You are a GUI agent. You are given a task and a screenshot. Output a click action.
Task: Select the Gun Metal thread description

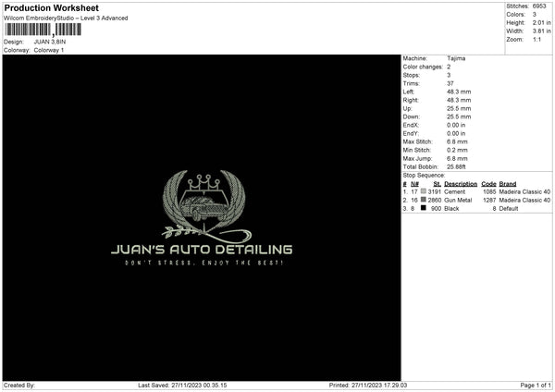pos(458,201)
